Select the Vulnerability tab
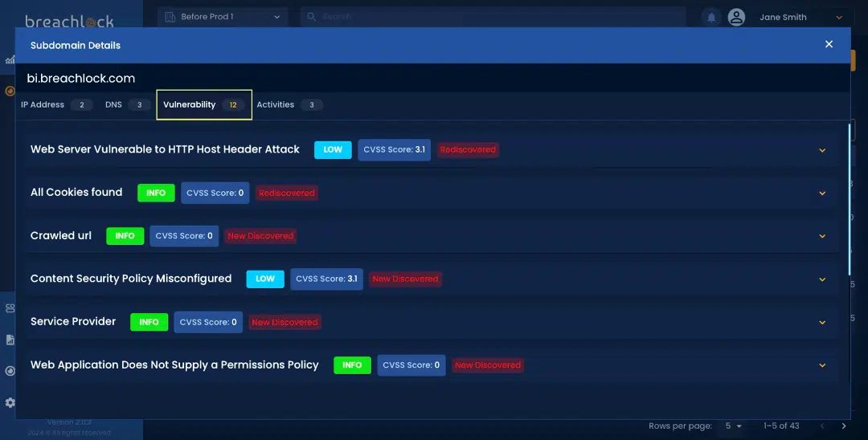This screenshot has height=440, width=868. [204, 104]
